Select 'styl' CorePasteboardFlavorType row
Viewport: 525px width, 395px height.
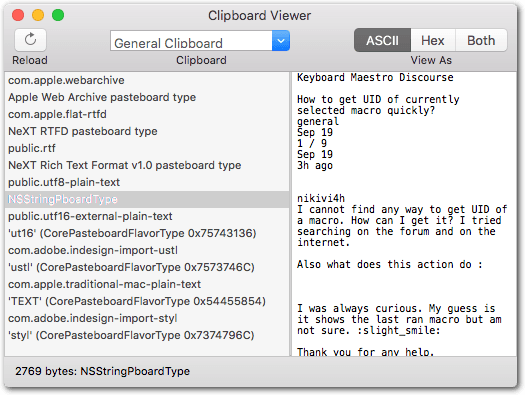(x=147, y=335)
